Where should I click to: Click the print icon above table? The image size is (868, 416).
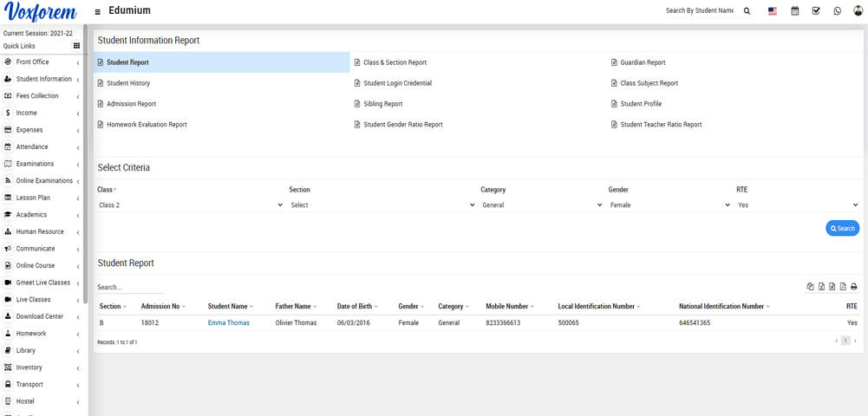[853, 287]
